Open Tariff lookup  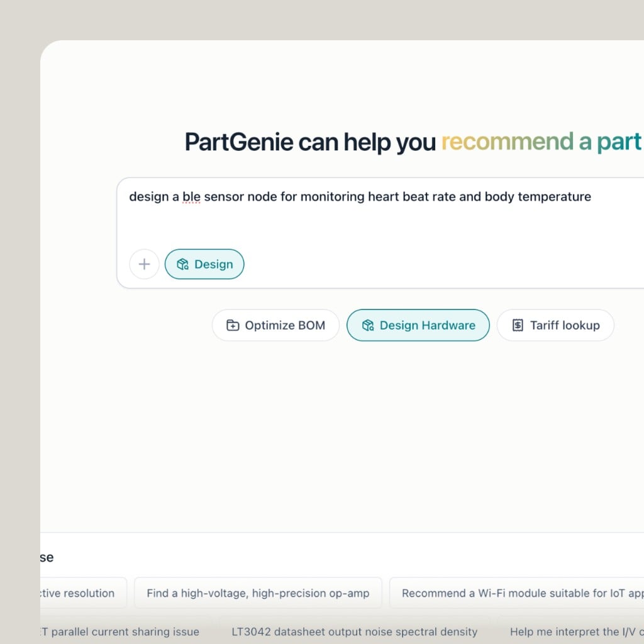[556, 325]
